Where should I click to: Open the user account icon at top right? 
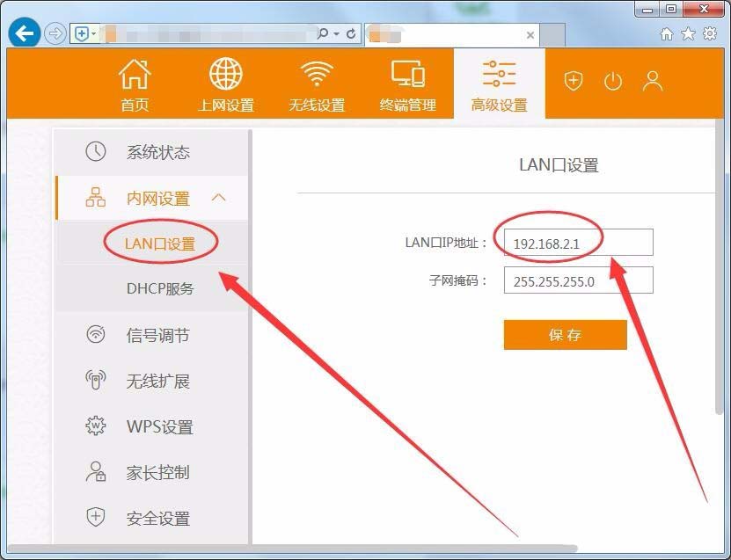[653, 82]
